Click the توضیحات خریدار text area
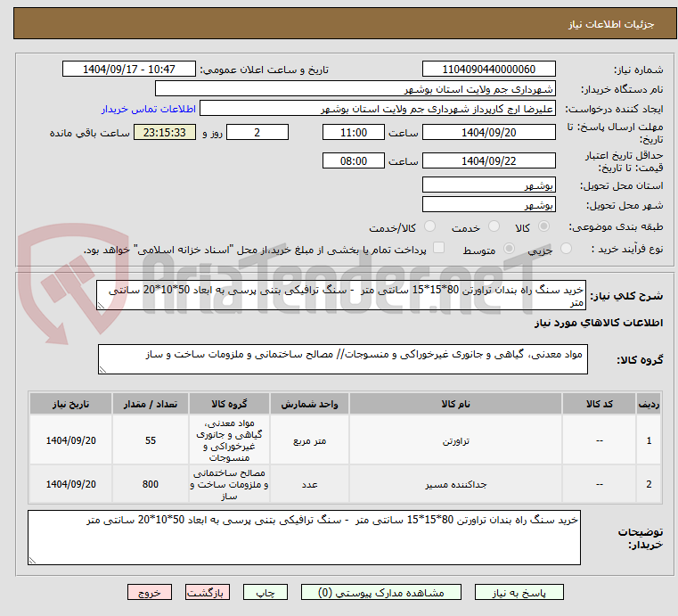 click(304, 537)
